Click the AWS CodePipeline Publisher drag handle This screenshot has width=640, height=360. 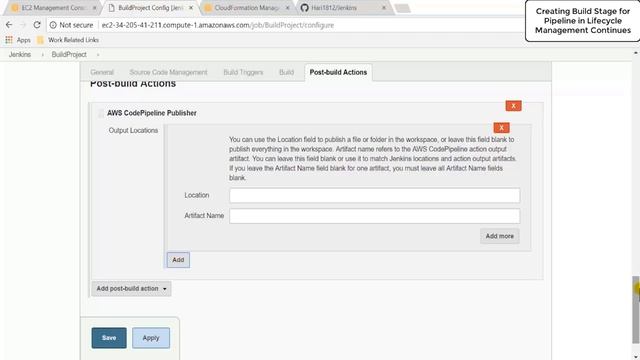(x=101, y=113)
